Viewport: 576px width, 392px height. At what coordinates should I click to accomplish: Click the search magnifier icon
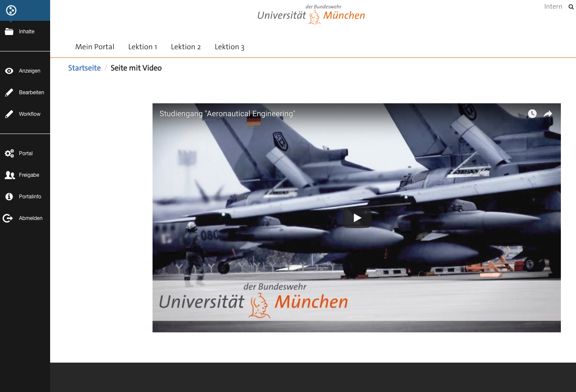pyautogui.click(x=571, y=7)
